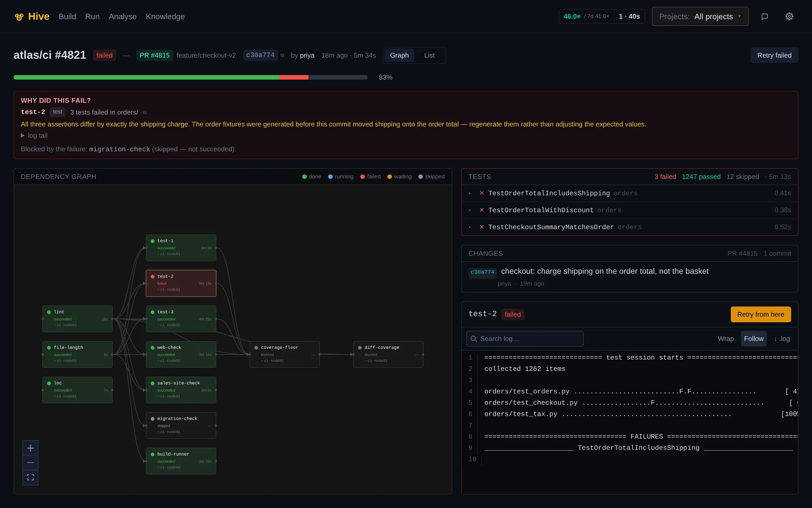Click author name priya in header
The image size is (812, 508).
click(307, 55)
